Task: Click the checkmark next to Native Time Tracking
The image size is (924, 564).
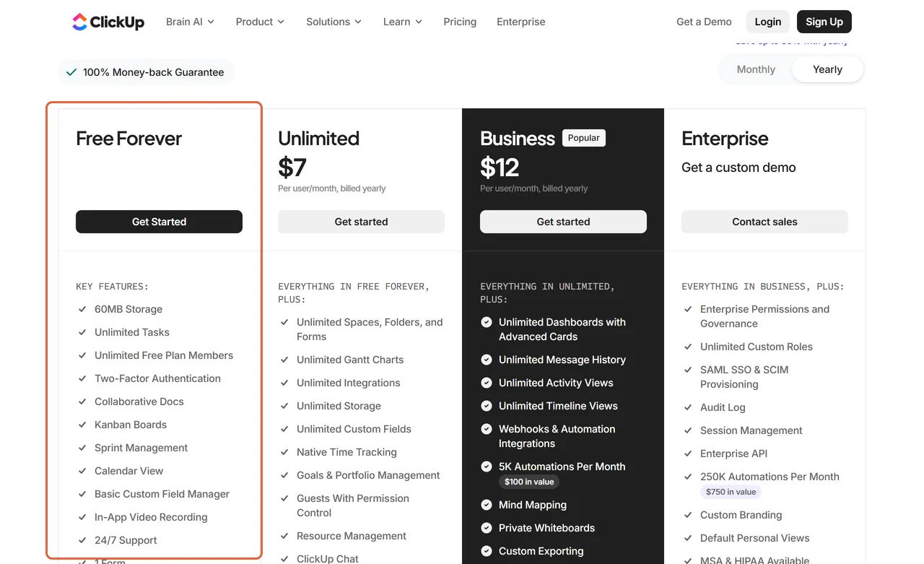Action: (x=284, y=452)
